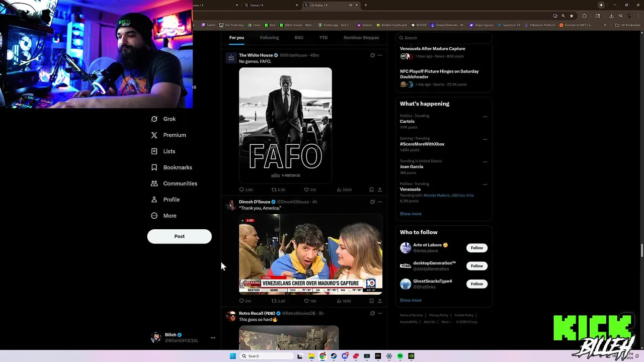Bookmark The White House post
The height and width of the screenshot is (362, 644).
371,190
